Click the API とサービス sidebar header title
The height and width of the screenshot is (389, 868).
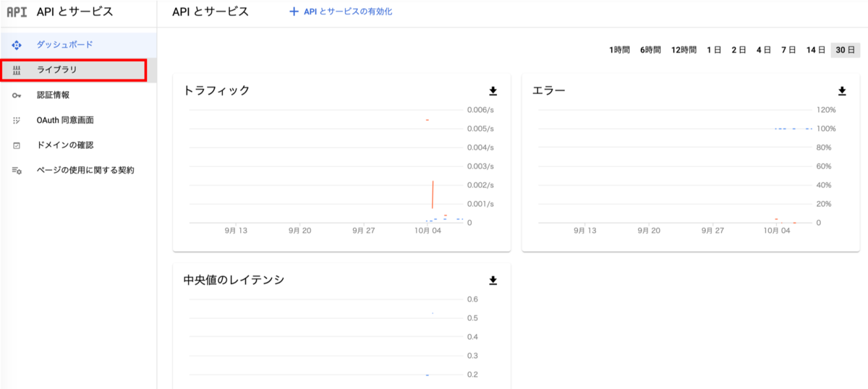tap(75, 12)
